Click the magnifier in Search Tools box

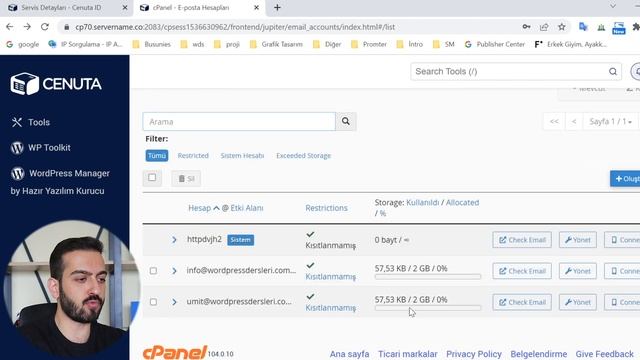pos(613,71)
